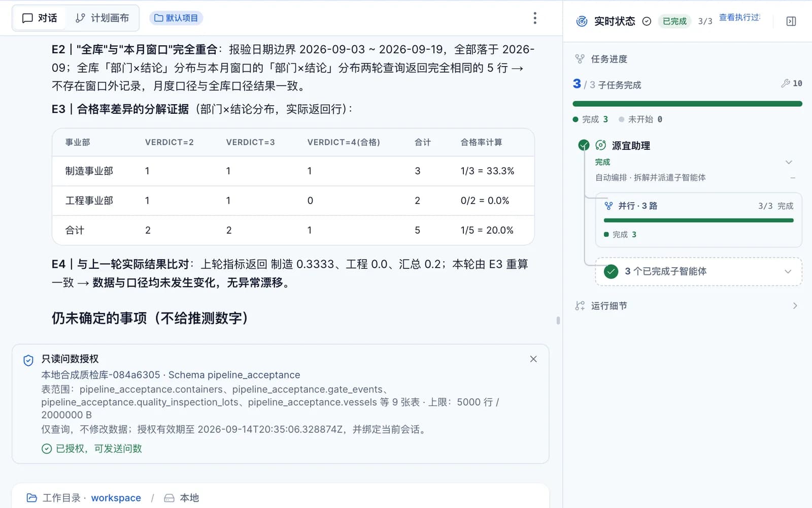Image resolution: width=812 pixels, height=508 pixels.
Task: Click the dash toggle right of 自动编排 line
Action: pyautogui.click(x=793, y=178)
